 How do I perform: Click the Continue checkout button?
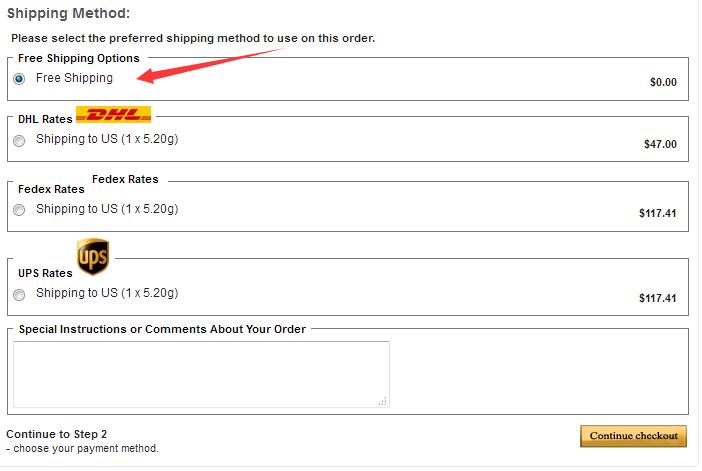[x=634, y=436]
